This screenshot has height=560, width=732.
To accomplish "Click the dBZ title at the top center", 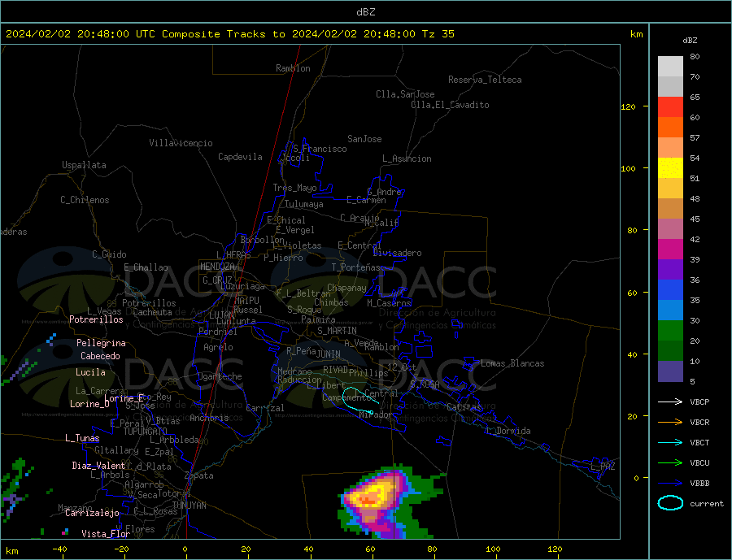I will click(365, 12).
